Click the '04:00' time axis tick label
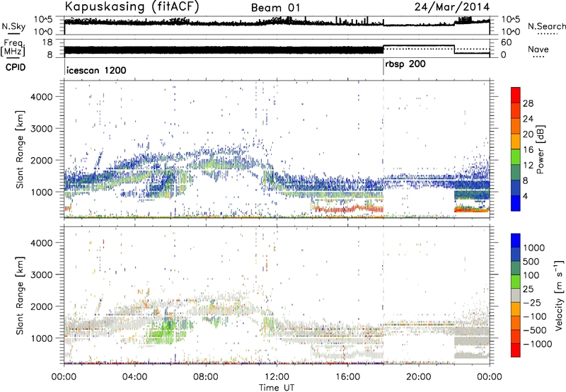This screenshot has width=566, height=392. click(135, 376)
